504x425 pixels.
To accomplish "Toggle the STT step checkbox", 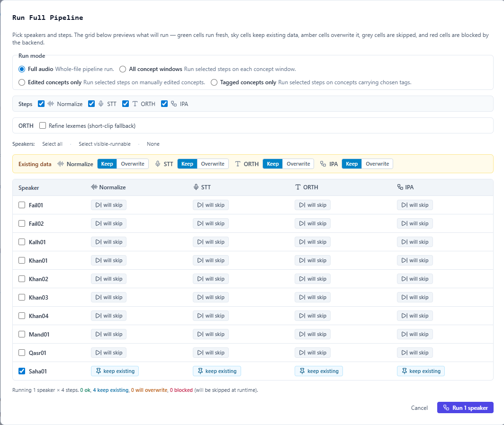I will click(91, 104).
